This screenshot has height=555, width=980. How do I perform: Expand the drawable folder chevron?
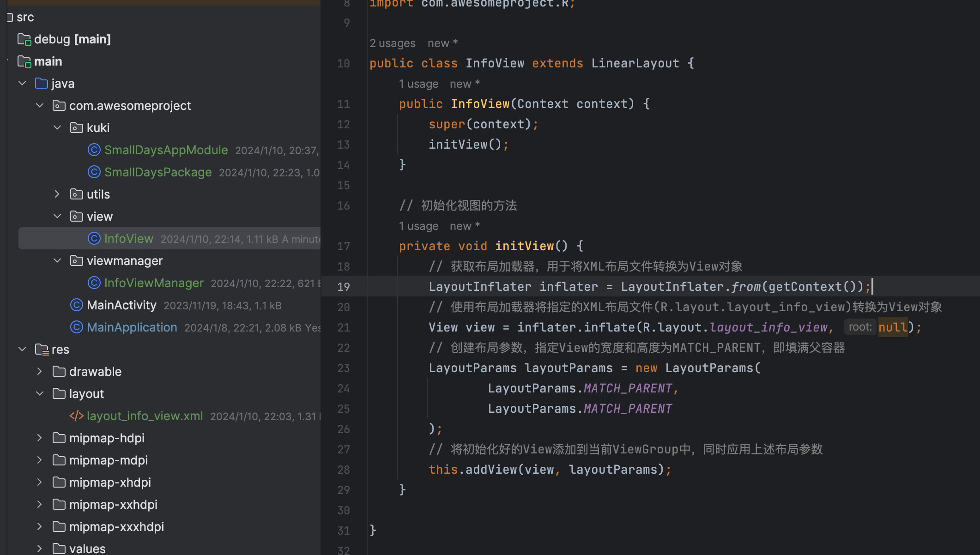point(40,372)
